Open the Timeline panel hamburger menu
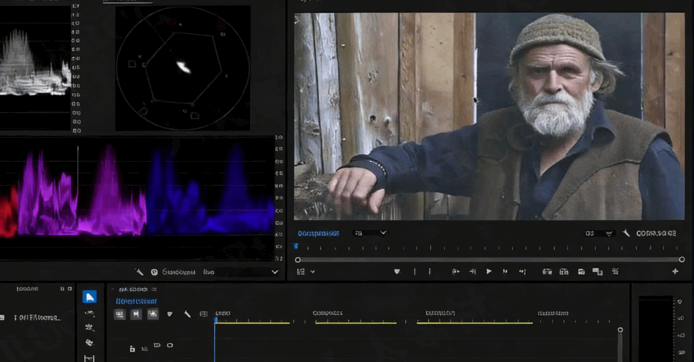 coord(154,289)
